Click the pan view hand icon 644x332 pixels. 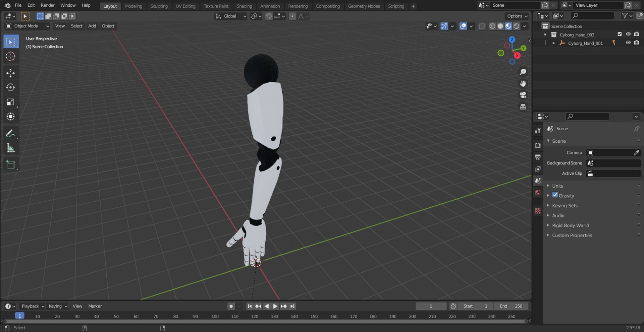[x=523, y=83]
